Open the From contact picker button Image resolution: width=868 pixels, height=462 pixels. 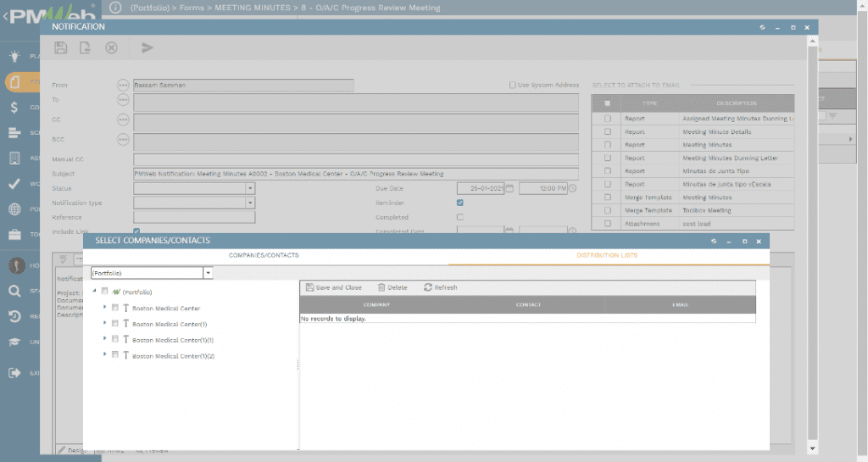pyautogui.click(x=123, y=86)
